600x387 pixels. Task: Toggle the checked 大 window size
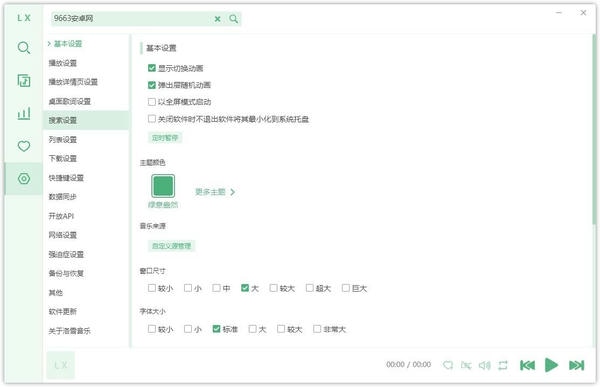pyautogui.click(x=245, y=288)
